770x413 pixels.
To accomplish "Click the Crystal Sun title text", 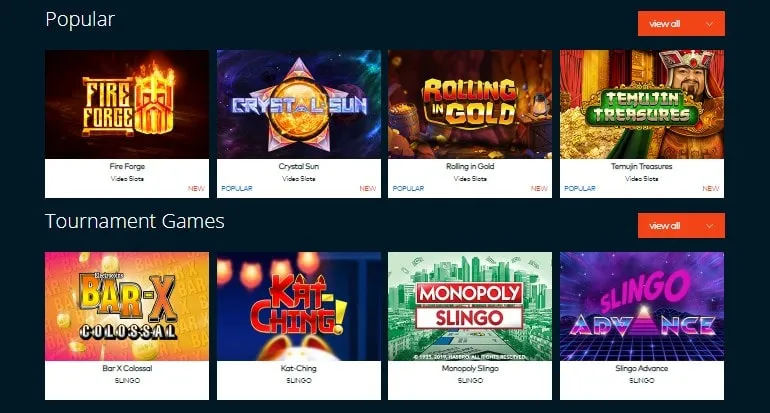I will [299, 166].
